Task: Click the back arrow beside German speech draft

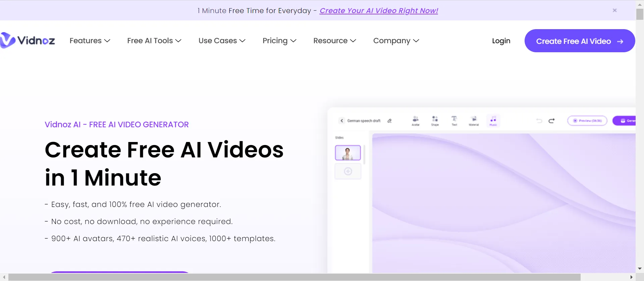Action: point(341,121)
